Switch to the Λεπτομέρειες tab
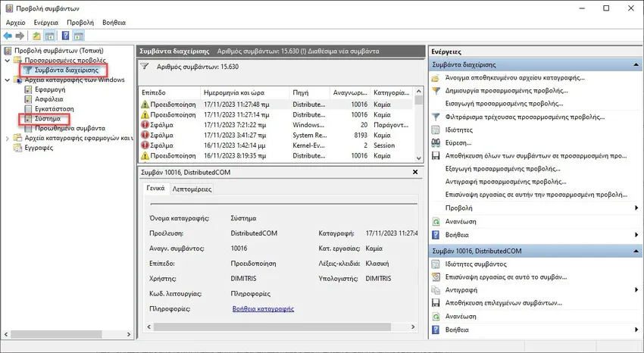 pyautogui.click(x=192, y=189)
